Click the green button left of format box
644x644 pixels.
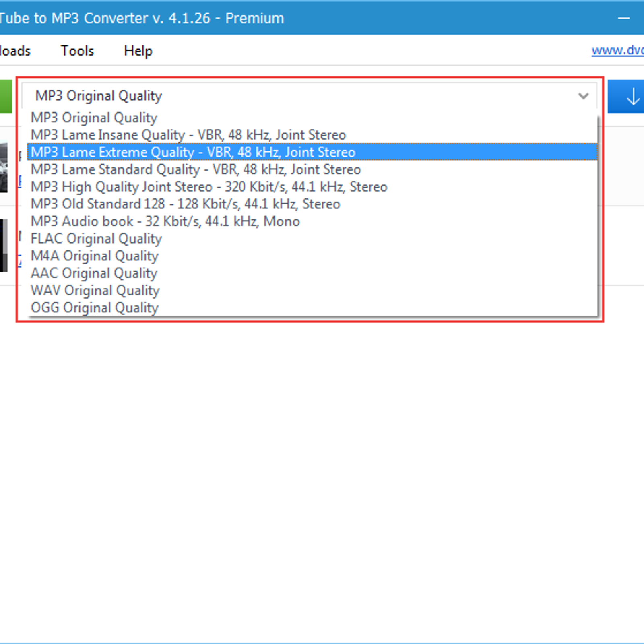(x=6, y=97)
